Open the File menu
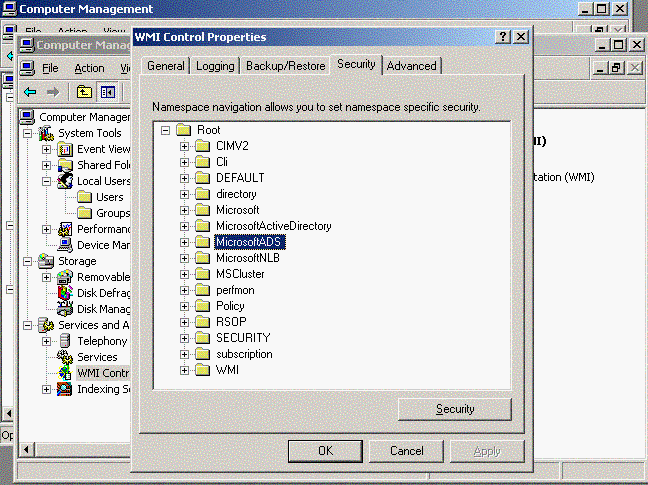Viewport: 648px width, 485px height. click(50, 68)
